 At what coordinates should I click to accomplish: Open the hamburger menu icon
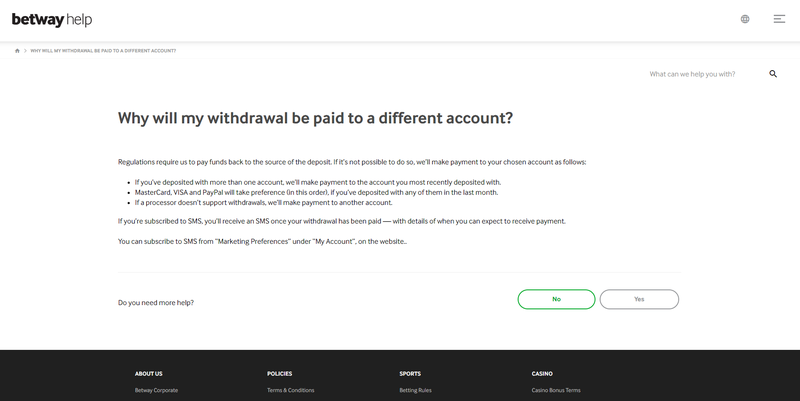pos(779,19)
